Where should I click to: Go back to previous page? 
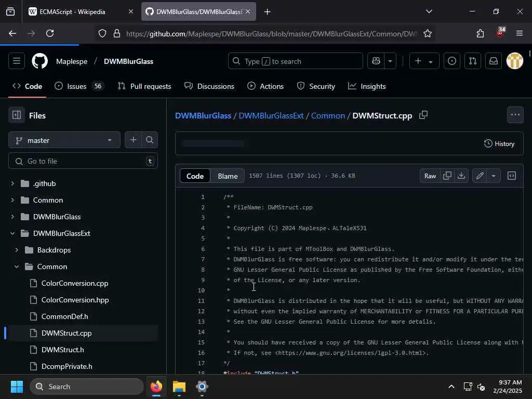point(12,33)
